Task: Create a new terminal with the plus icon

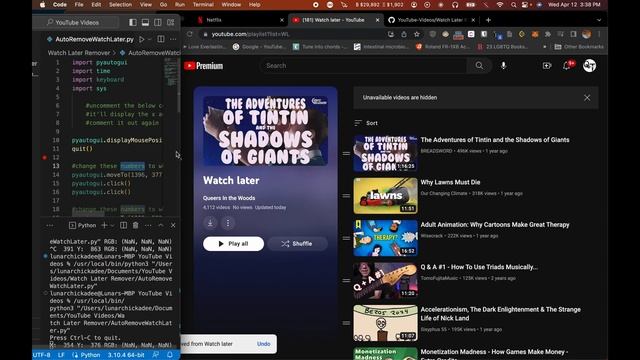Action: (104, 225)
